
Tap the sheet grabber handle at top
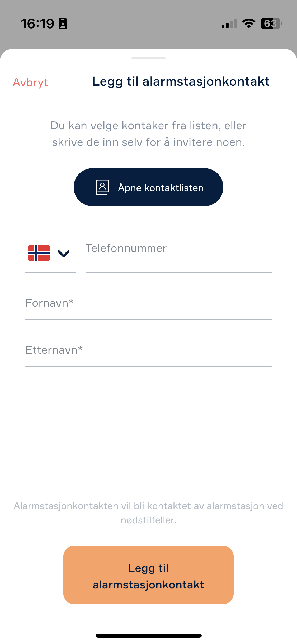pos(148,58)
